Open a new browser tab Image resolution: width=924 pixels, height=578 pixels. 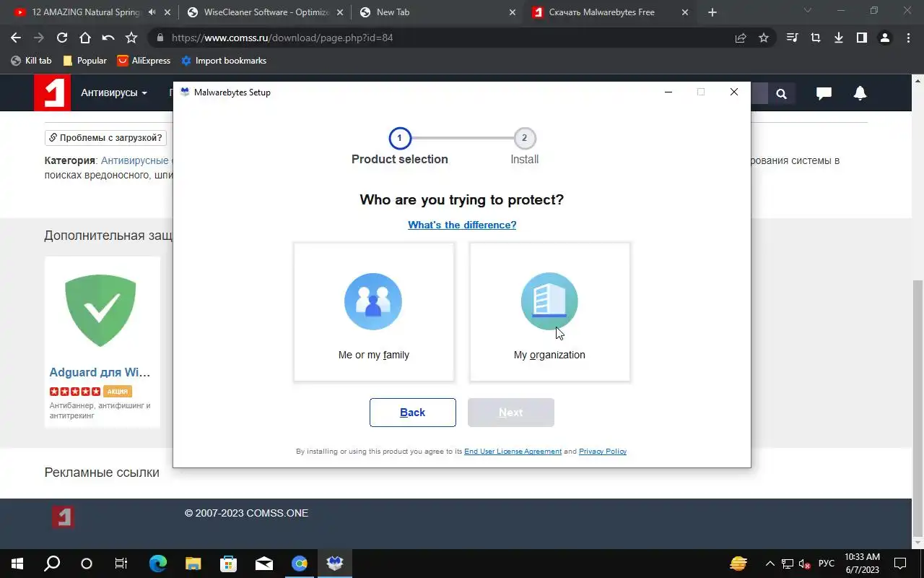coord(712,12)
